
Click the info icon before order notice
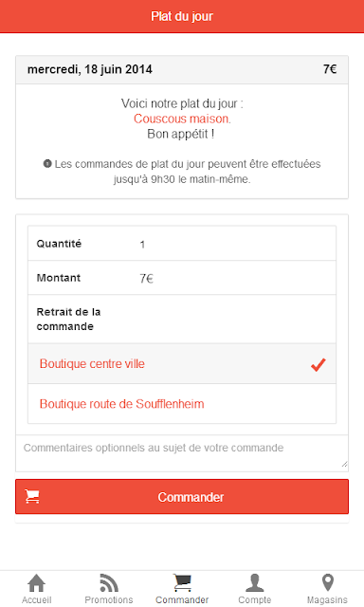[47, 164]
